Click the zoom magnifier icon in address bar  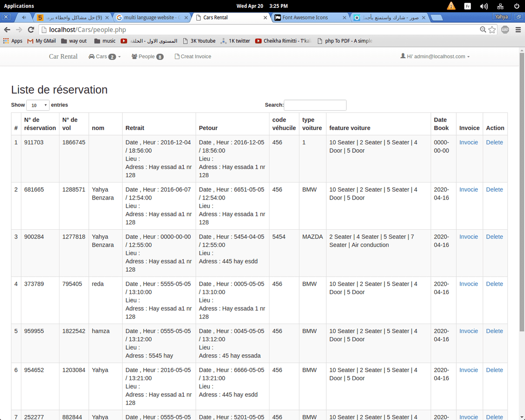[483, 30]
